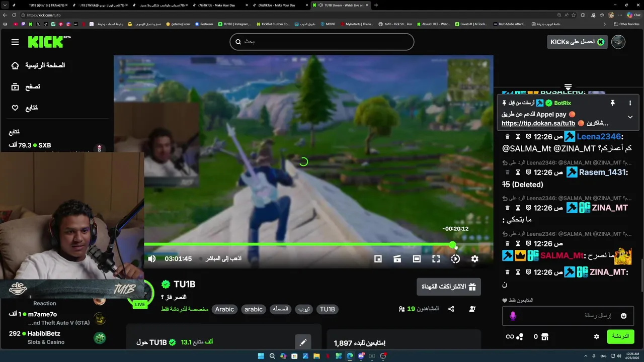Open Browse in the sidebar

click(26, 86)
